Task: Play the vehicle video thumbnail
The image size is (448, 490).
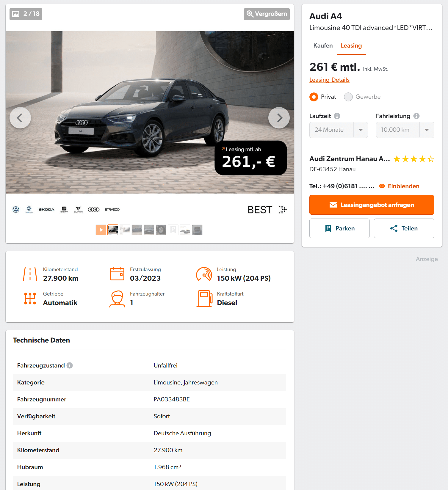Action: point(101,230)
